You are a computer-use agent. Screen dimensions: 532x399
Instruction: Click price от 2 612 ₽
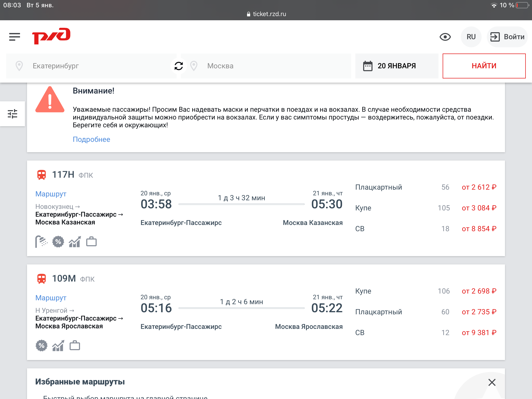[479, 187]
